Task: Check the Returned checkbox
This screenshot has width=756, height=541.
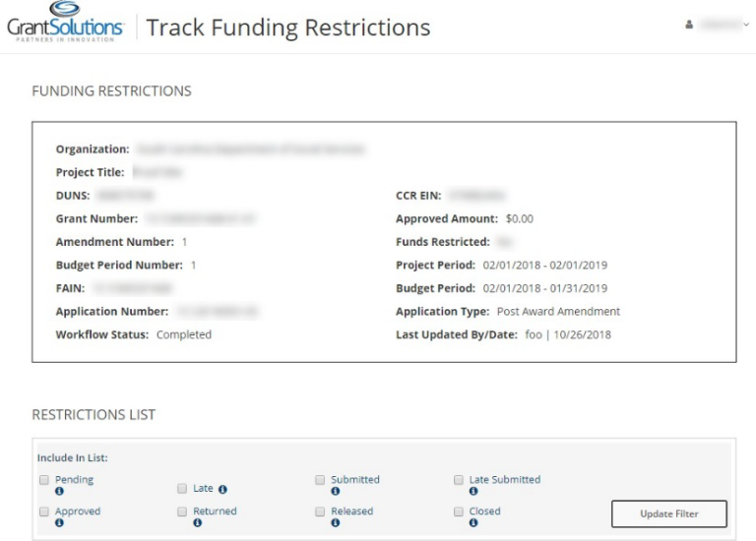Action: (182, 511)
